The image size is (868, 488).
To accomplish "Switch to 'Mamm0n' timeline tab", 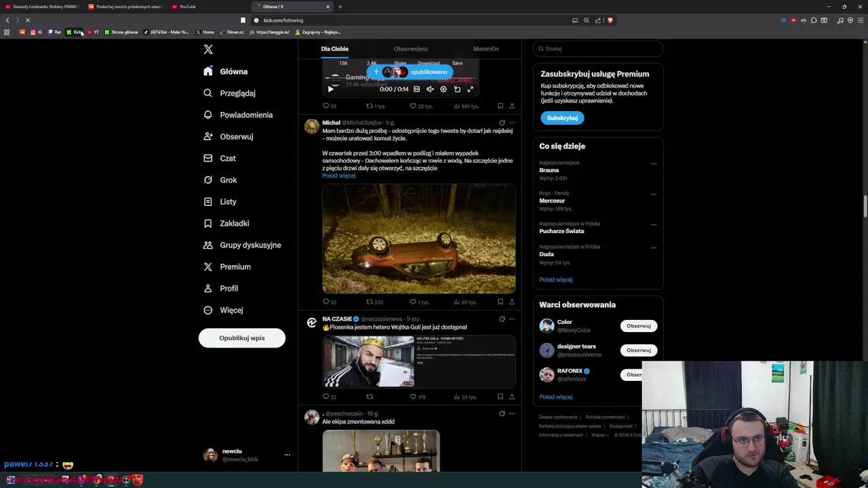I will tap(486, 49).
